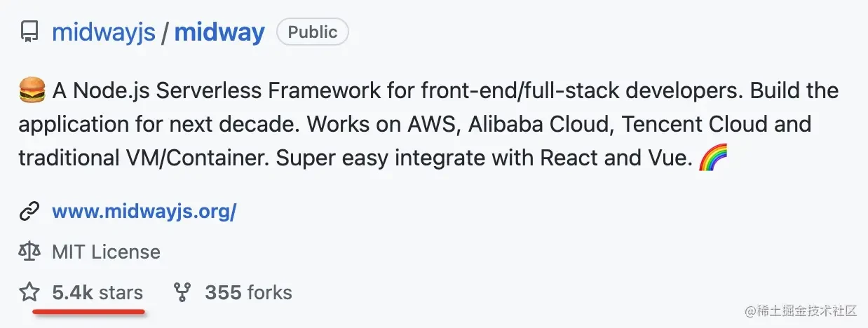Click the balance scale license icon
Viewport: 868px width, 328px height.
29,252
